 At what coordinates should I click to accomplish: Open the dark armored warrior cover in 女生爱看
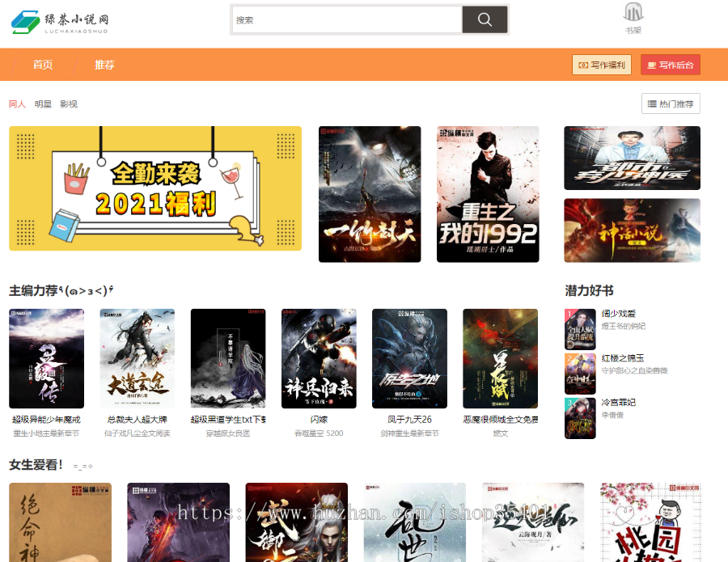tap(178, 522)
